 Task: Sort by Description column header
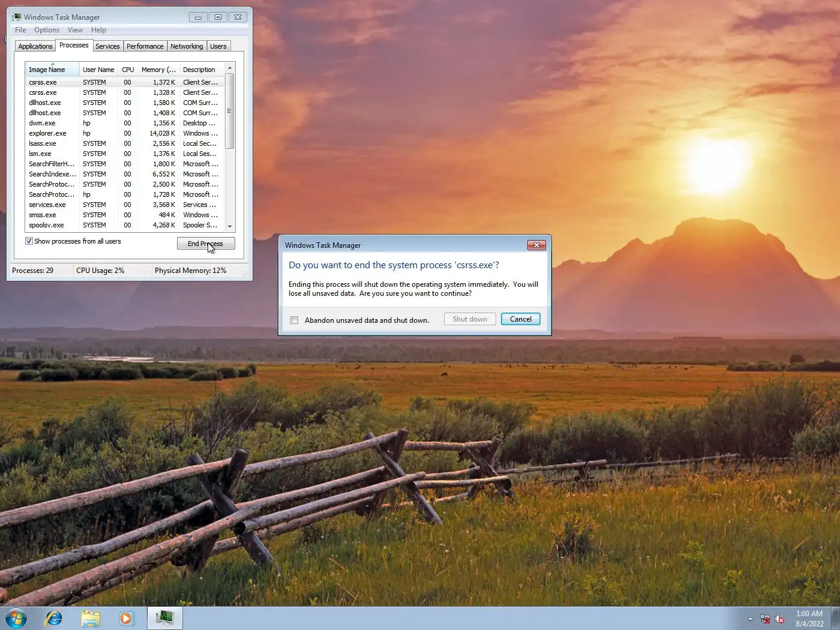point(202,70)
